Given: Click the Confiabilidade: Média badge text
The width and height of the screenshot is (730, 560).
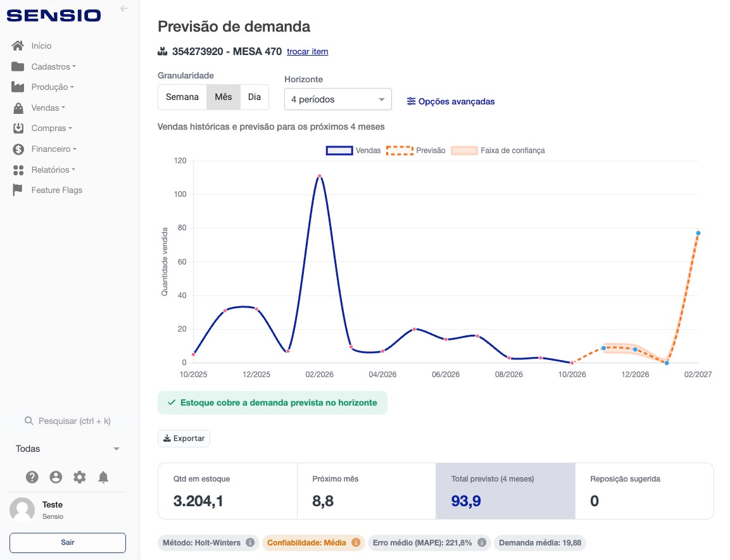Looking at the screenshot, I should coord(306,543).
